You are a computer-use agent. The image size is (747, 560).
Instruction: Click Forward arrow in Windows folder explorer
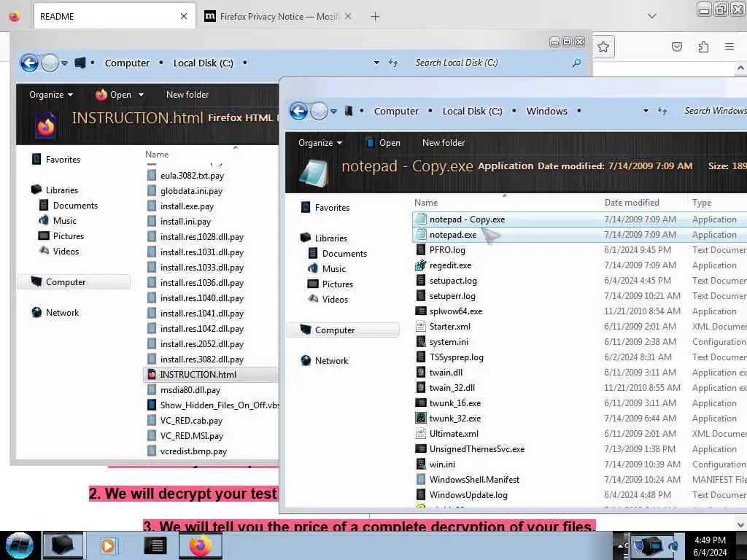coord(319,112)
